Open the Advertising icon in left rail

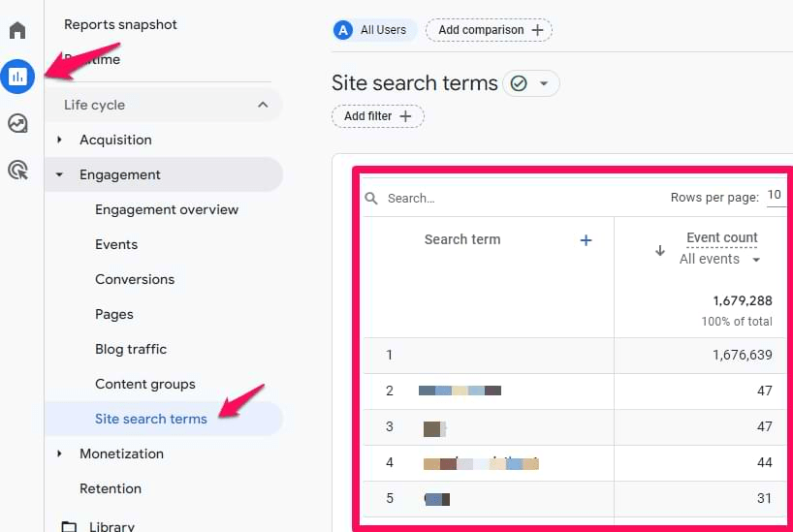pyautogui.click(x=17, y=171)
